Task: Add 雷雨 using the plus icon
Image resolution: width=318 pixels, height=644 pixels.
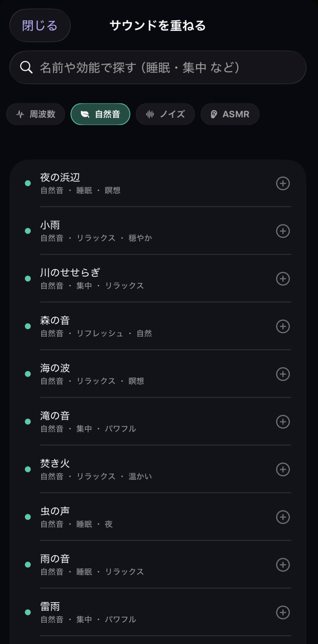Action: (283, 613)
